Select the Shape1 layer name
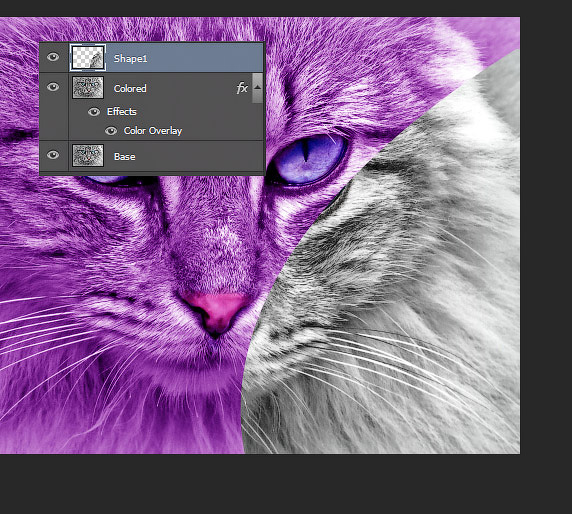 131,58
